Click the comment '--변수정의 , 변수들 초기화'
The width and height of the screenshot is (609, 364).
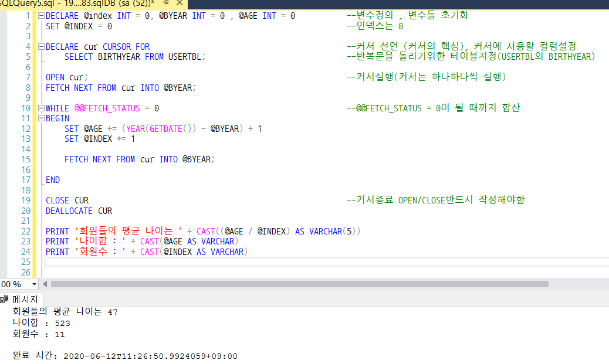click(x=407, y=15)
